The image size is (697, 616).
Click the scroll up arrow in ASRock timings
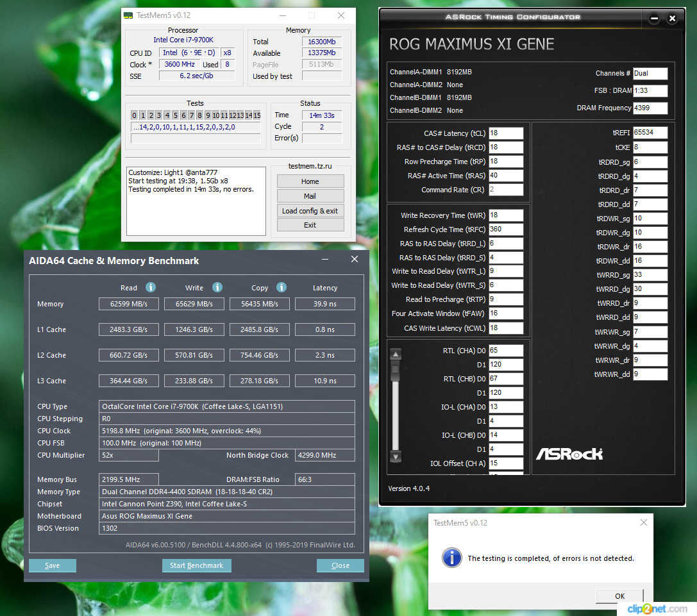pyautogui.click(x=395, y=354)
